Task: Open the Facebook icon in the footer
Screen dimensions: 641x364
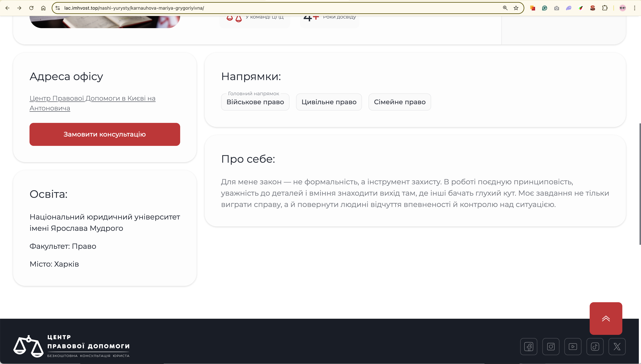Action: (529, 347)
